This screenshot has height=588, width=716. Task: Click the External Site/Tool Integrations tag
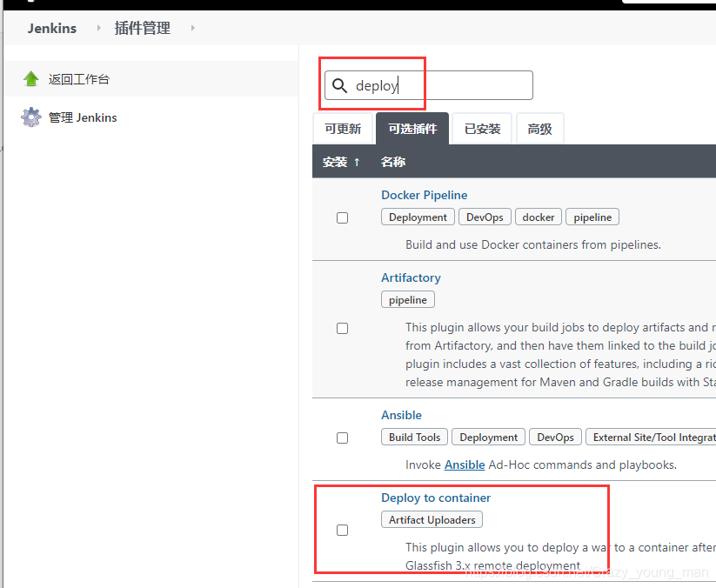[x=651, y=437]
